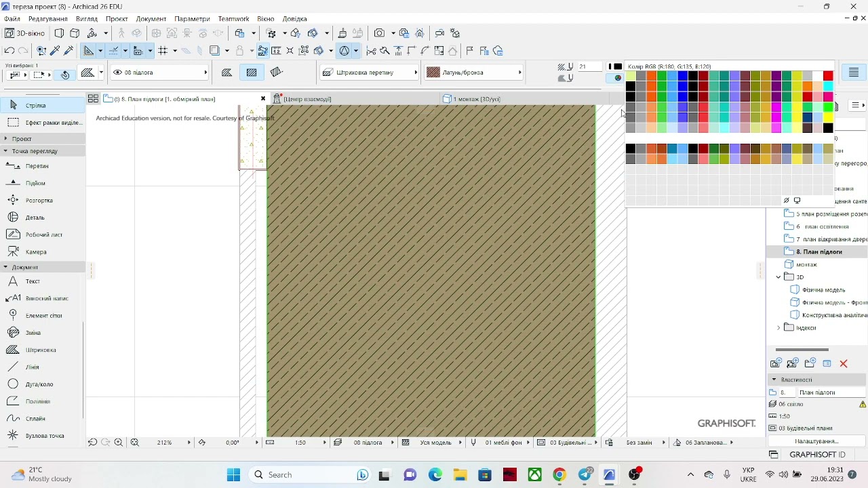Select the Камера camera tool
Viewport: 868px width, 488px height.
click(x=43, y=252)
